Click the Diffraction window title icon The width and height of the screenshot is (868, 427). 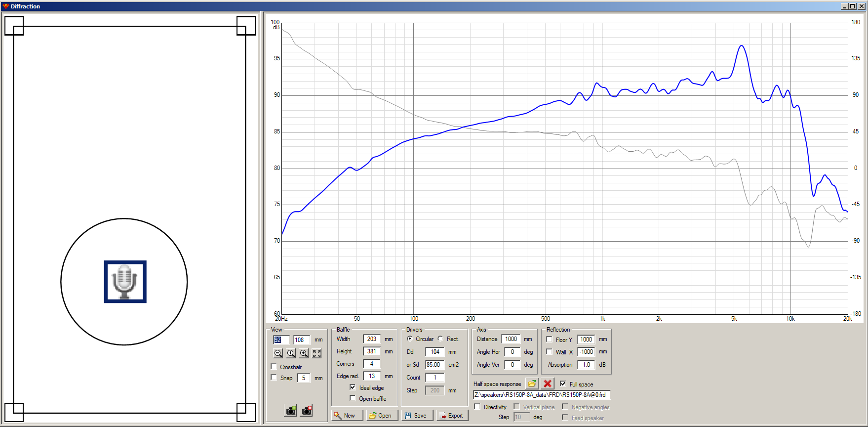6,6
